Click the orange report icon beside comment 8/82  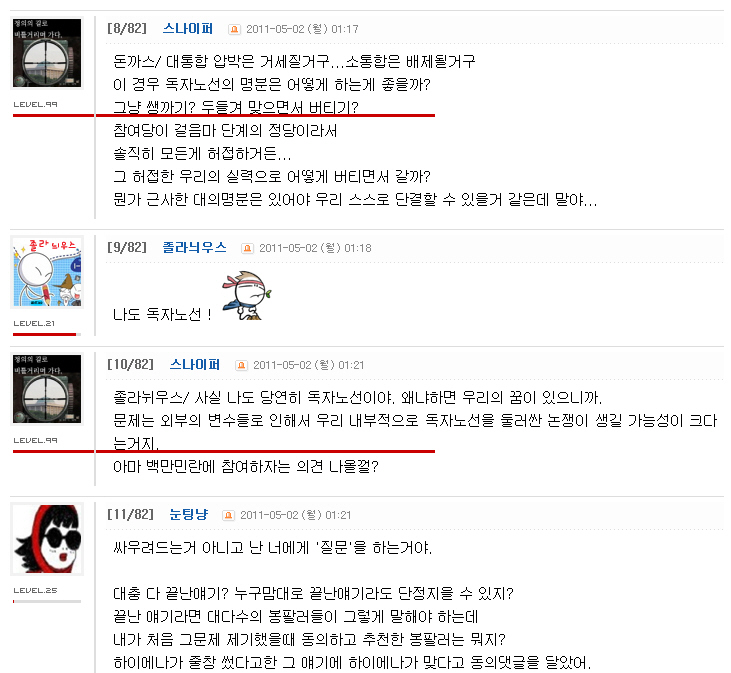click(234, 29)
